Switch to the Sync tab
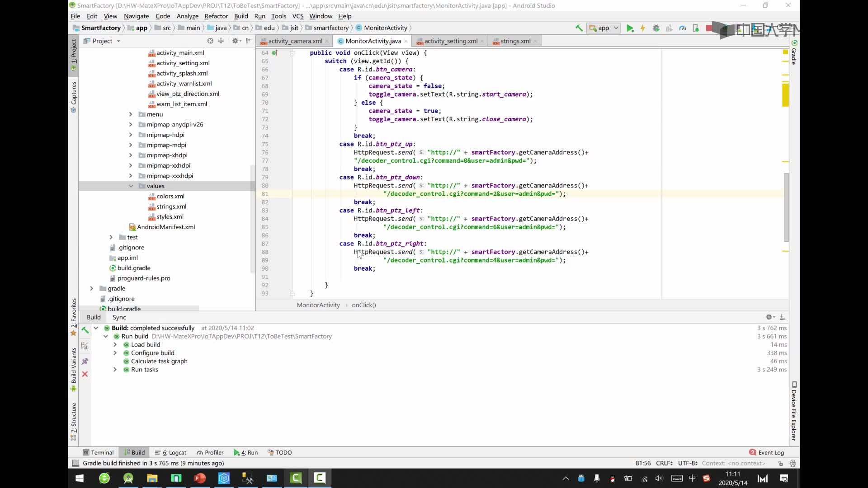Screen dimensions: 868x488 click(119, 317)
